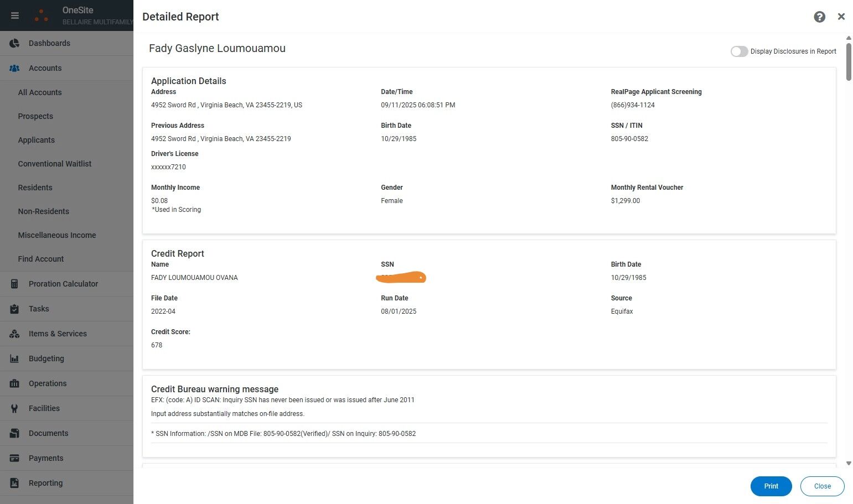Expand the Reporting menu section
This screenshot has height=504, width=853.
click(45, 483)
